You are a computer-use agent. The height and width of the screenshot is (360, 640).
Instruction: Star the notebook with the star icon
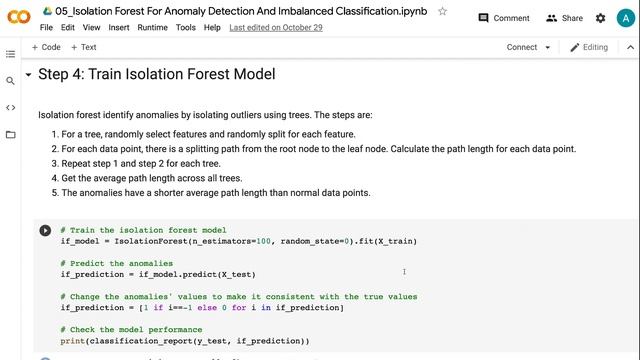[x=442, y=11]
